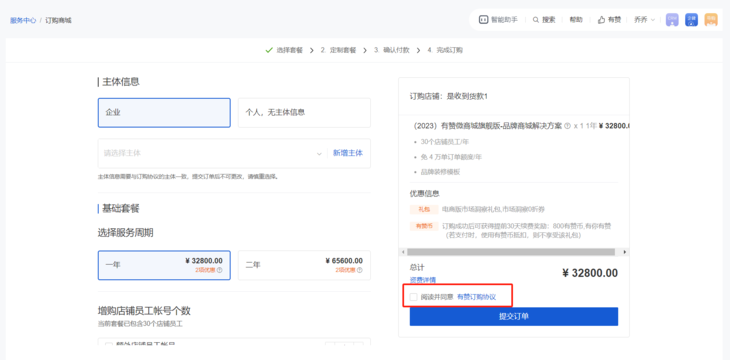Viewport: 730px width, 360px height.
Task: Open the purple CRM app icon
Action: pos(672,20)
